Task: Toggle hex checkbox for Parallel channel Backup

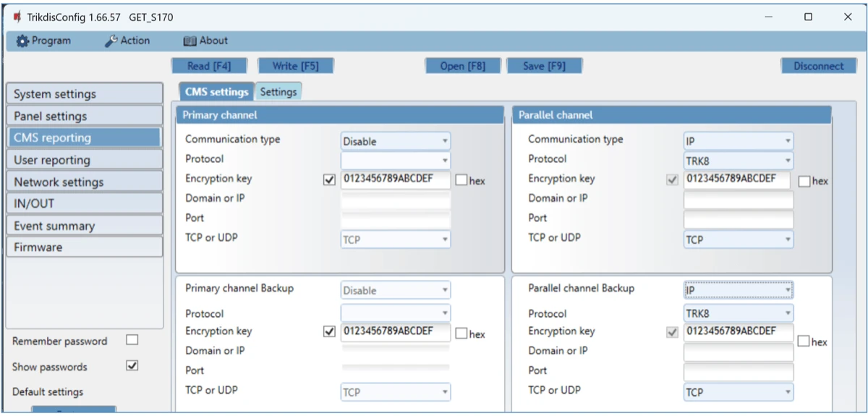Action: click(803, 341)
